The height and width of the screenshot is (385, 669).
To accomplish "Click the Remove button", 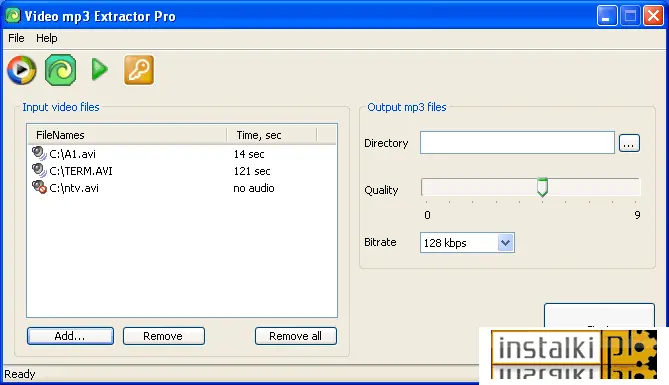I will pyautogui.click(x=164, y=336).
